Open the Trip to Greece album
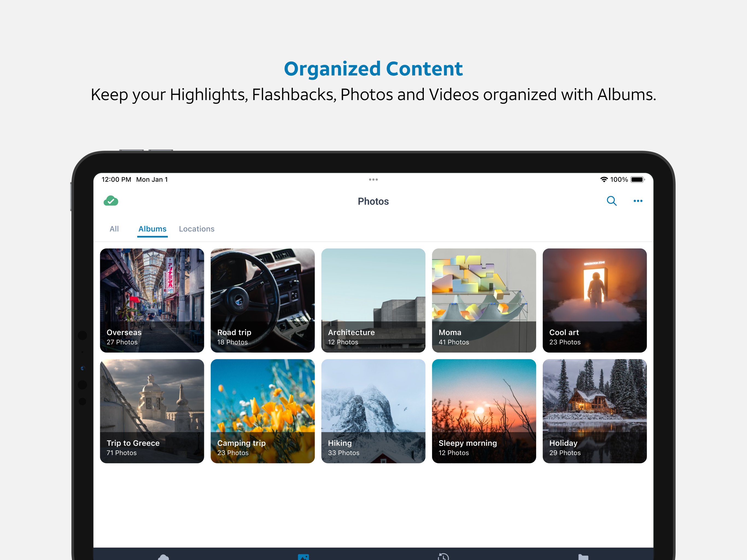 click(x=152, y=411)
